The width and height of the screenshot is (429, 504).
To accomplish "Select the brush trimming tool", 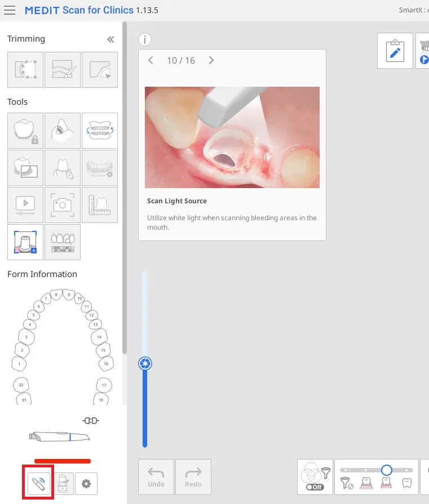I will click(x=63, y=70).
